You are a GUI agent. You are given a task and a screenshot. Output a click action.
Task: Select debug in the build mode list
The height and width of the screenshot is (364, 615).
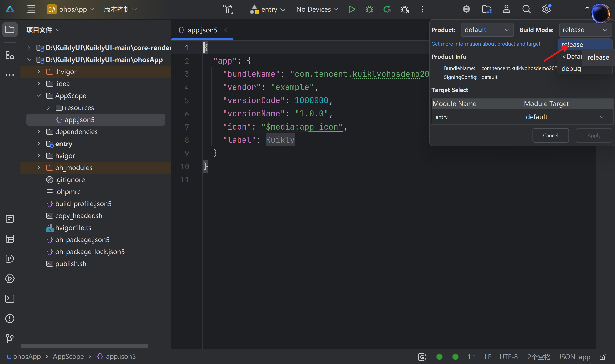[x=571, y=68]
